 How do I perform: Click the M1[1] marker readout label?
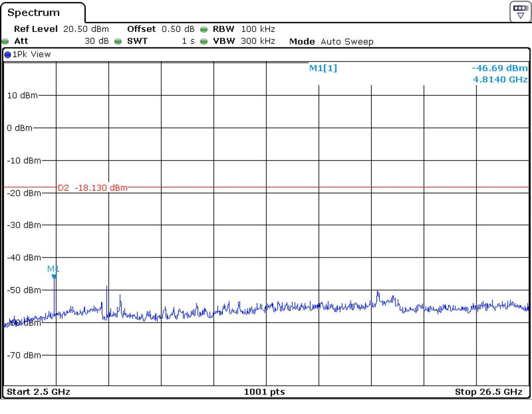pyautogui.click(x=323, y=68)
